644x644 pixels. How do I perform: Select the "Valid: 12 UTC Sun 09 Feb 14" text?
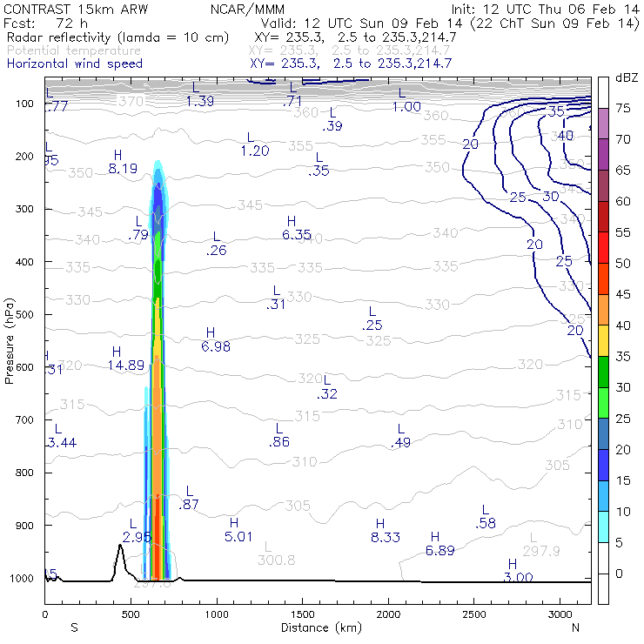click(x=361, y=23)
